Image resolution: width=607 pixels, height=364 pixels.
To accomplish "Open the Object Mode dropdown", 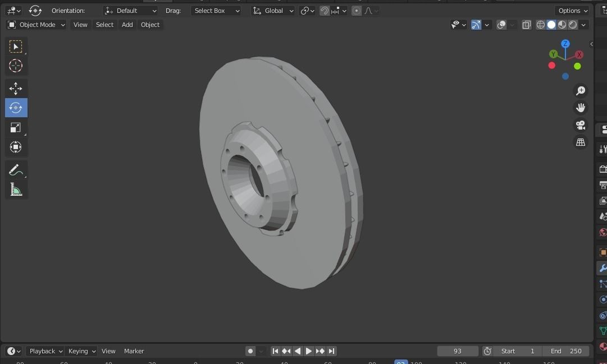I will [x=36, y=24].
